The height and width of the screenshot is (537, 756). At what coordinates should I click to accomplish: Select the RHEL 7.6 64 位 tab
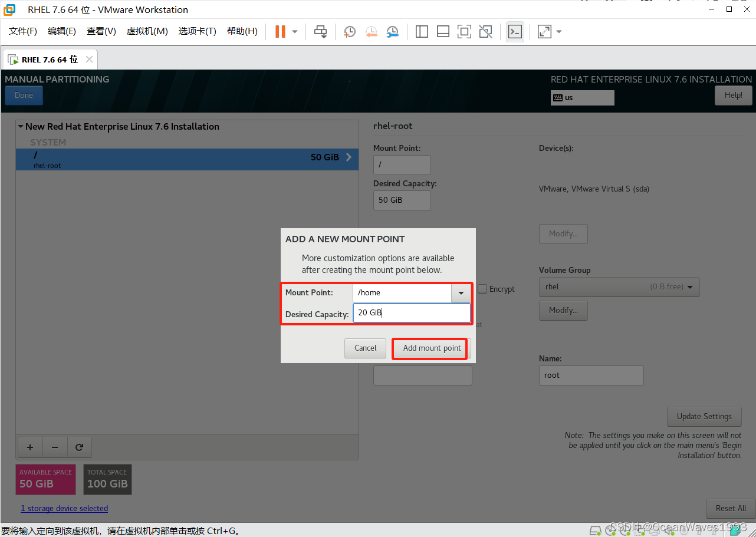point(50,60)
